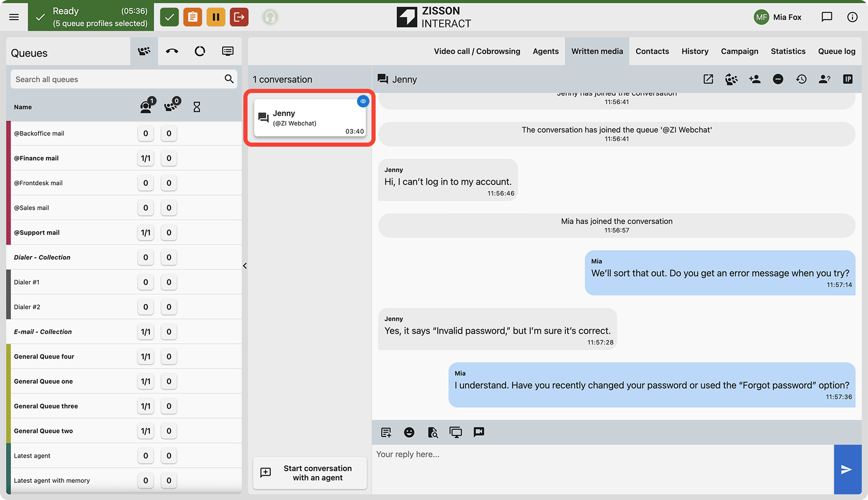Switch to the Statistics tab

(788, 51)
